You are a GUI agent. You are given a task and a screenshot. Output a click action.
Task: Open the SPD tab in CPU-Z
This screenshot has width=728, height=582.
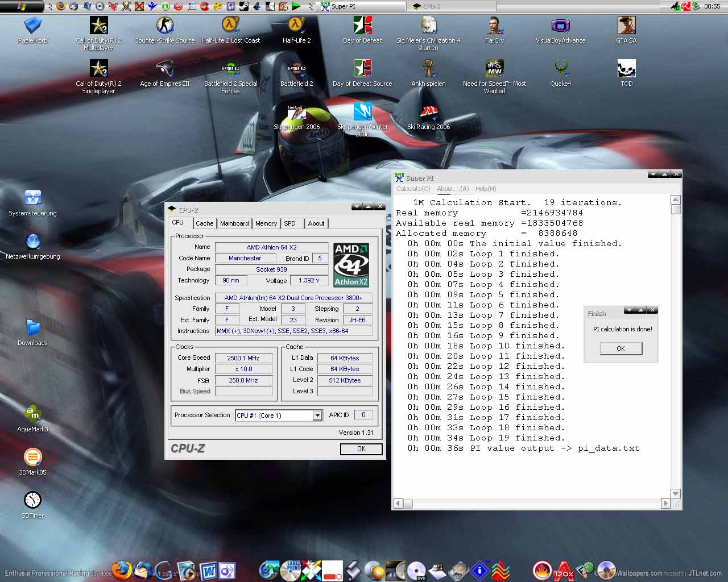[289, 223]
